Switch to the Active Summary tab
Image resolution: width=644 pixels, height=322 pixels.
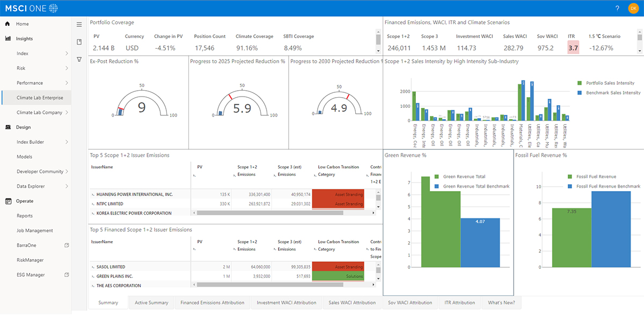point(151,303)
